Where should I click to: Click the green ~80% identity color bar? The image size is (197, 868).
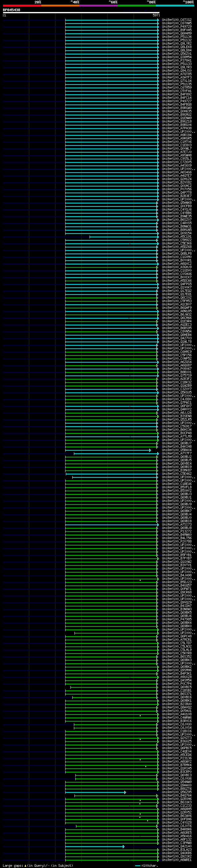[x=137, y=6]
